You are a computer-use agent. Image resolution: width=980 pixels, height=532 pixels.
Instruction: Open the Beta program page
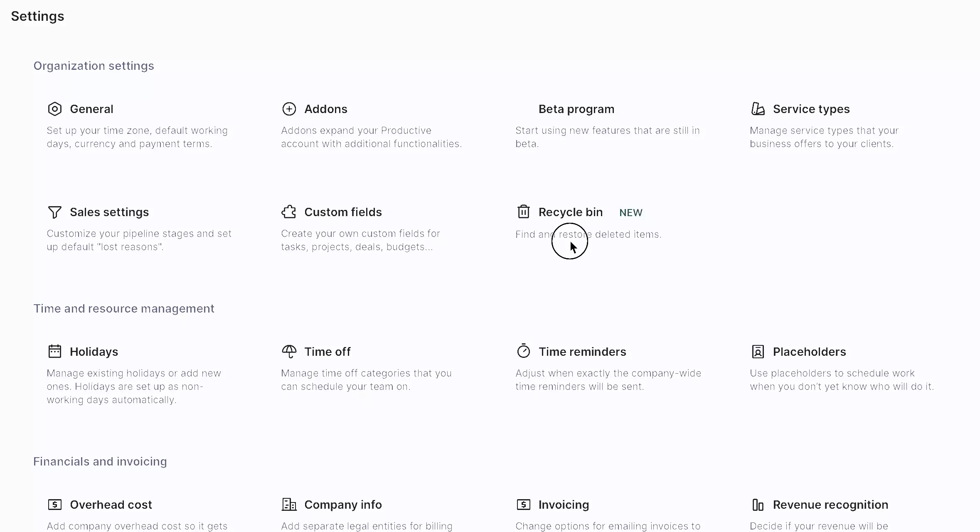click(576, 109)
